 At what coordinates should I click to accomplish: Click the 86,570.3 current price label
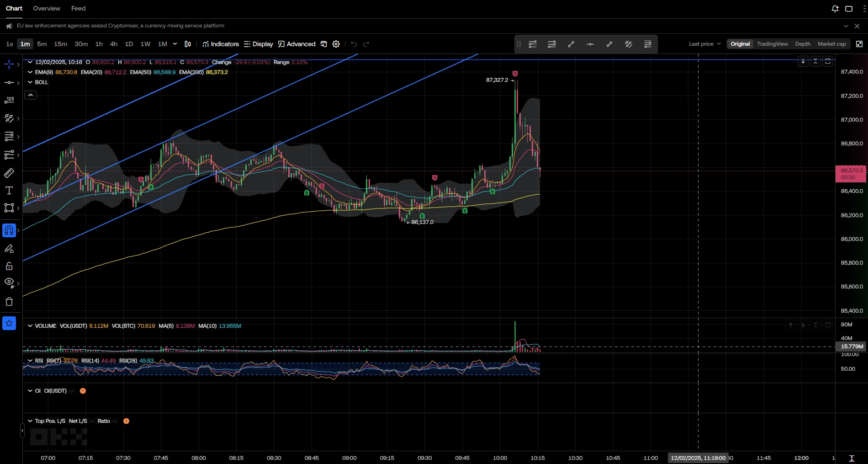(x=851, y=171)
